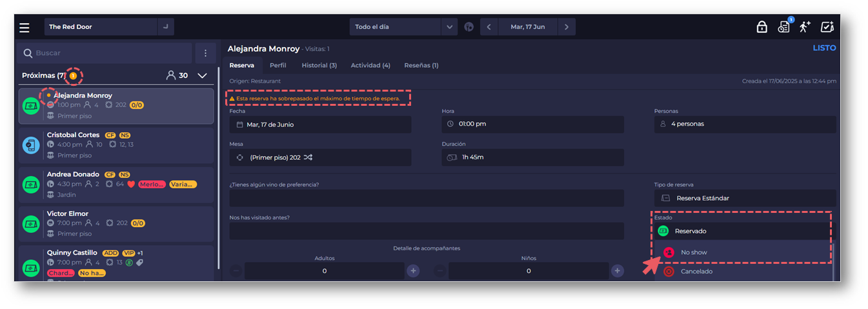Viewport: 868px width, 309px height.
Task: Open the restaurant selector The Red Door
Action: coord(109,27)
